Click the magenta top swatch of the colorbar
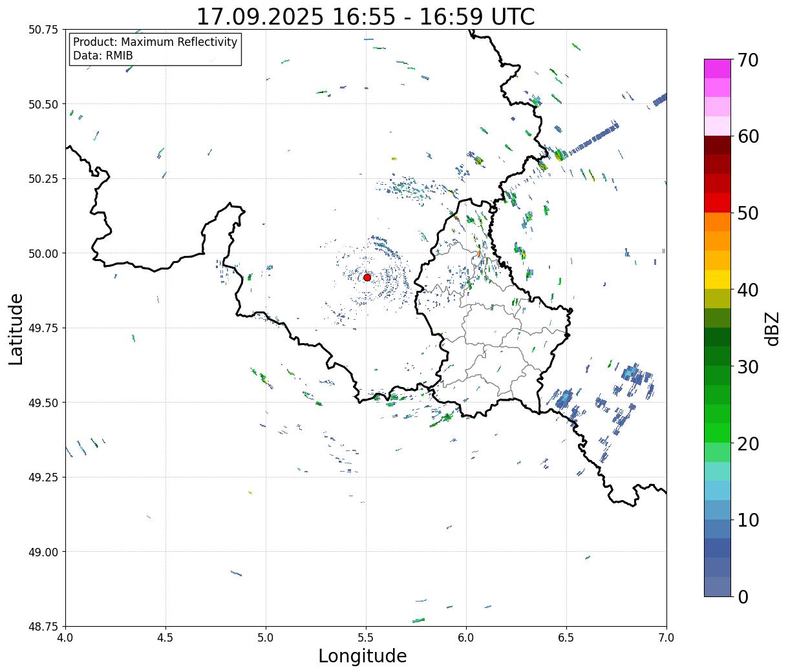 [718, 68]
